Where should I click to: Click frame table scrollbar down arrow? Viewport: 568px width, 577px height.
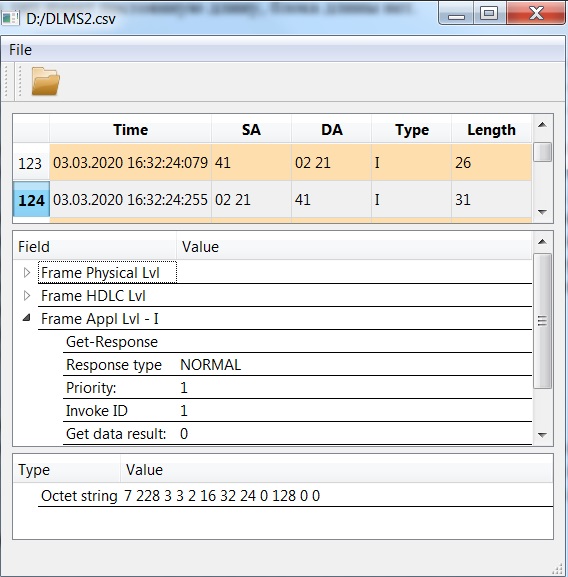pos(542,212)
